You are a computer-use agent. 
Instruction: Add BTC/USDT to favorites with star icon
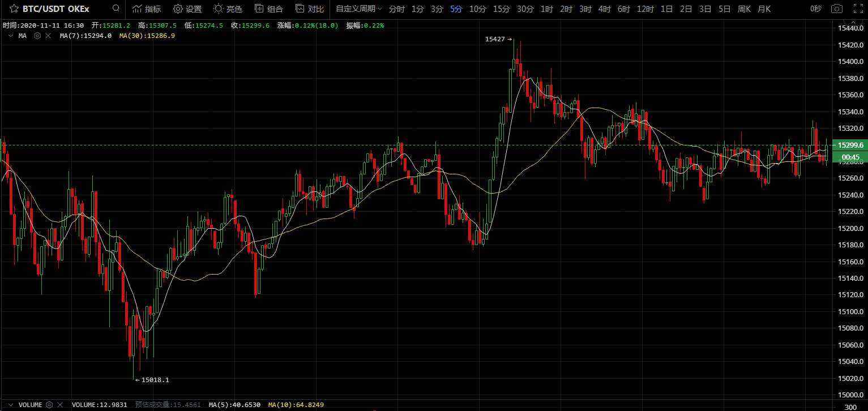(x=14, y=9)
